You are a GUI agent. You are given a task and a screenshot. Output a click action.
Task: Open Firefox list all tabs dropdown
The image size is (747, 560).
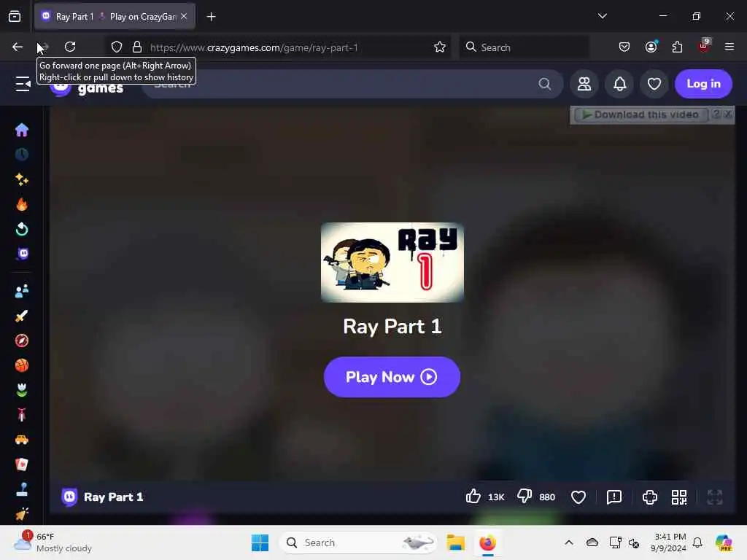[x=602, y=16]
